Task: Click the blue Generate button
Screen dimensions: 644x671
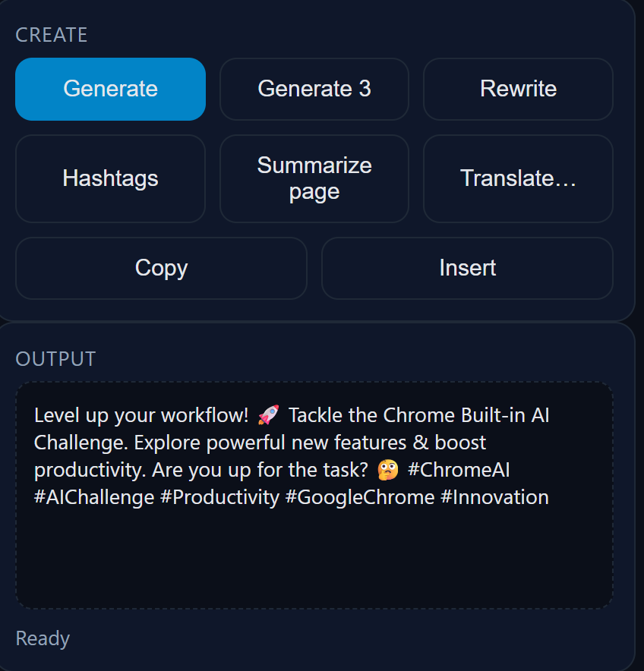Action: (x=110, y=89)
